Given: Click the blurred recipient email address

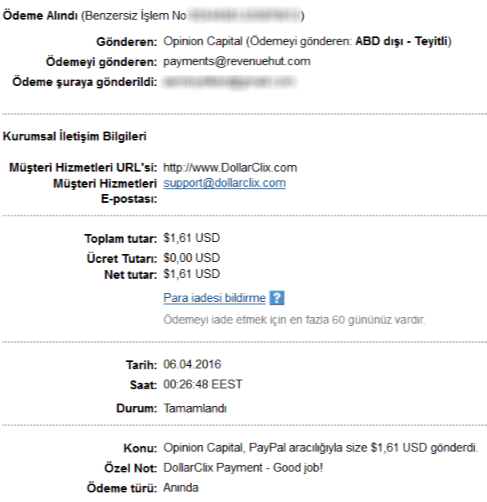Looking at the screenshot, I should click(x=229, y=82).
